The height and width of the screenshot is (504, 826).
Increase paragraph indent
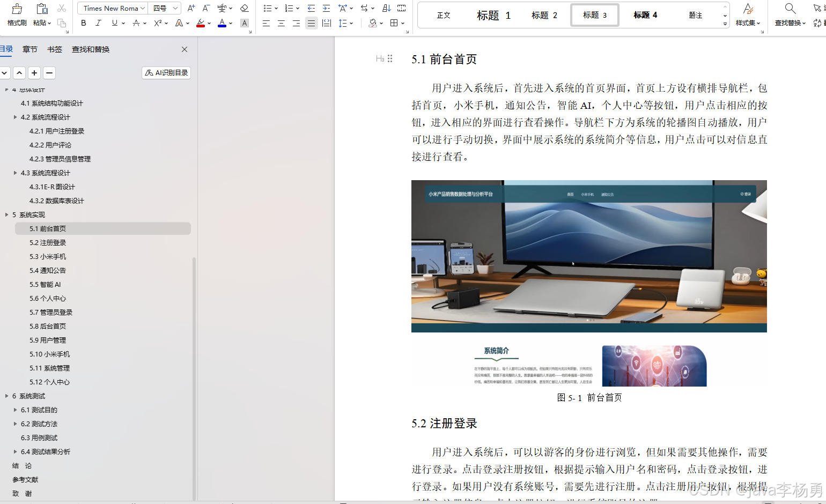[326, 8]
